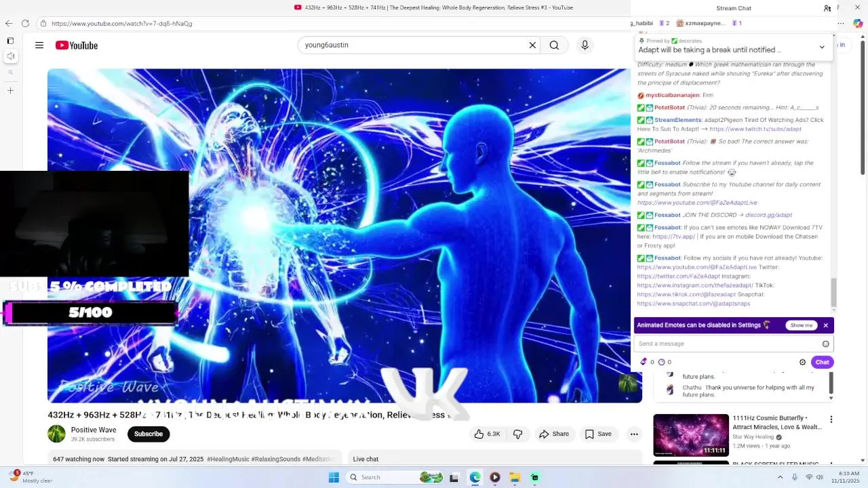Open the Star Way Healing channel name

[753, 437]
